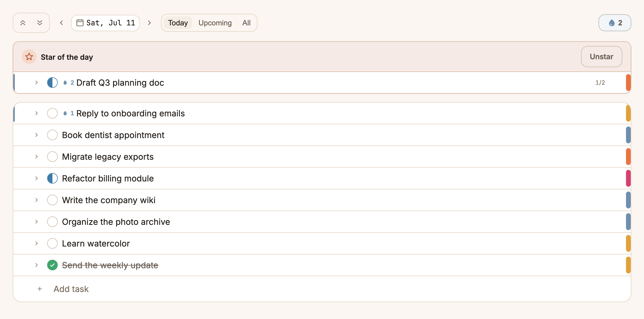Open the droplet counter showing 2
644x319 pixels.
[x=615, y=23]
